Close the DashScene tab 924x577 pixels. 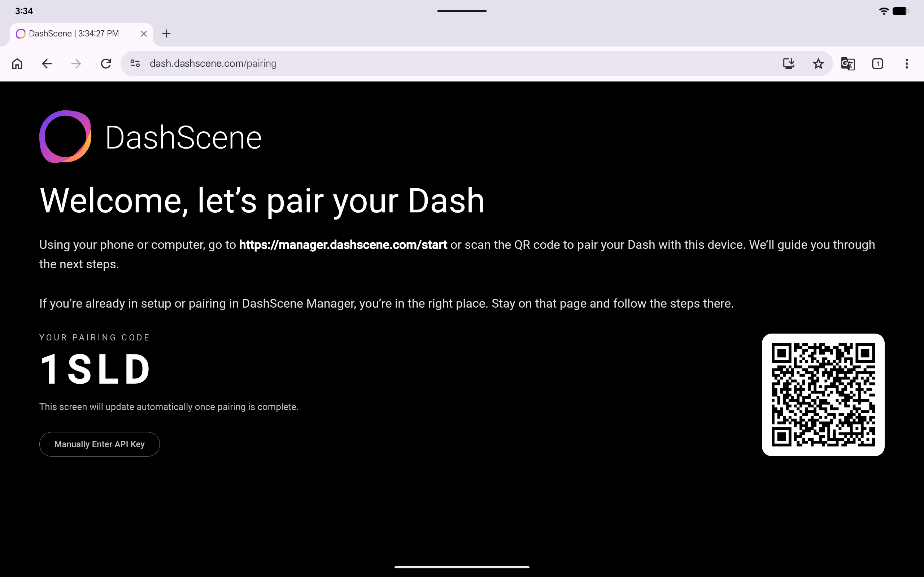click(144, 34)
